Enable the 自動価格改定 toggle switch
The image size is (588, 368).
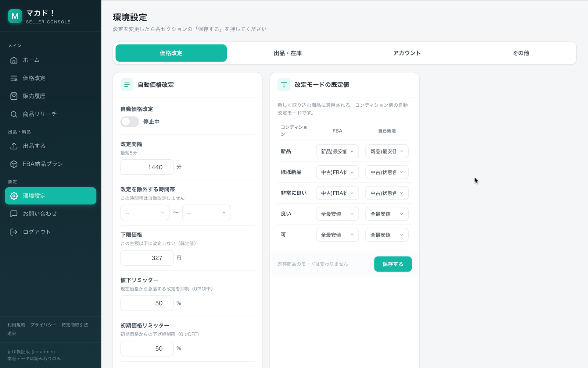click(130, 122)
